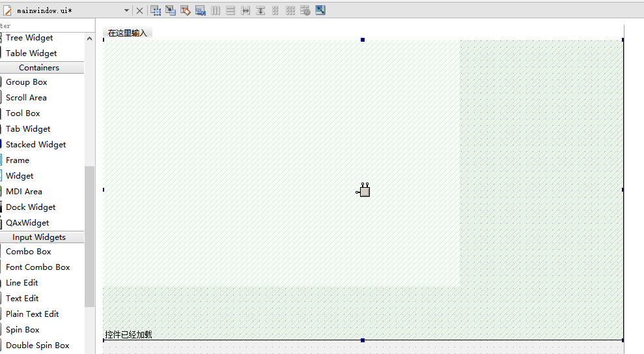This screenshot has width=644, height=354.
Task: Switch to Edit Buddies mode
Action: (185, 10)
